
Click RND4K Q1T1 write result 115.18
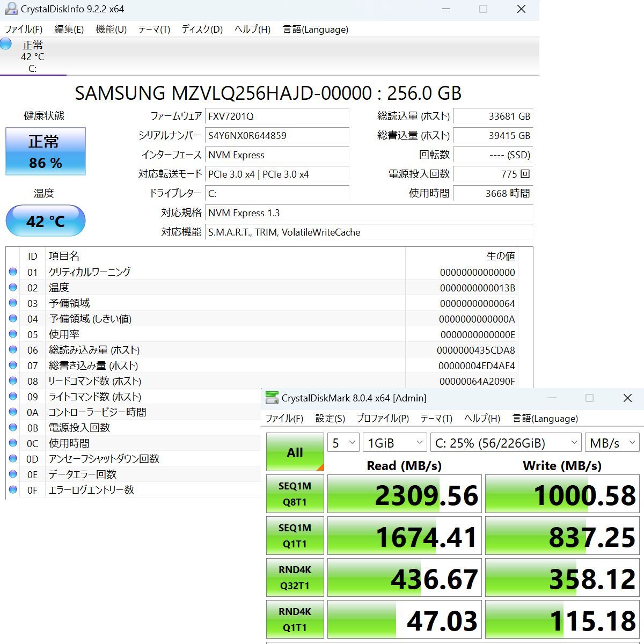tap(562, 619)
